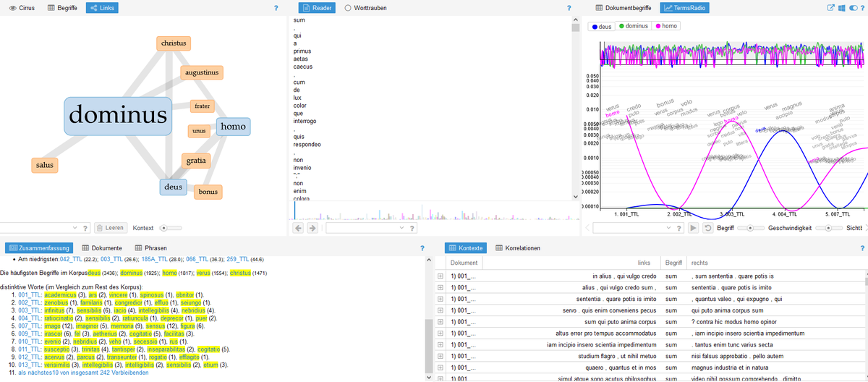The image size is (868, 382).
Task: Click the highlighted term academicus
Action: (x=60, y=295)
